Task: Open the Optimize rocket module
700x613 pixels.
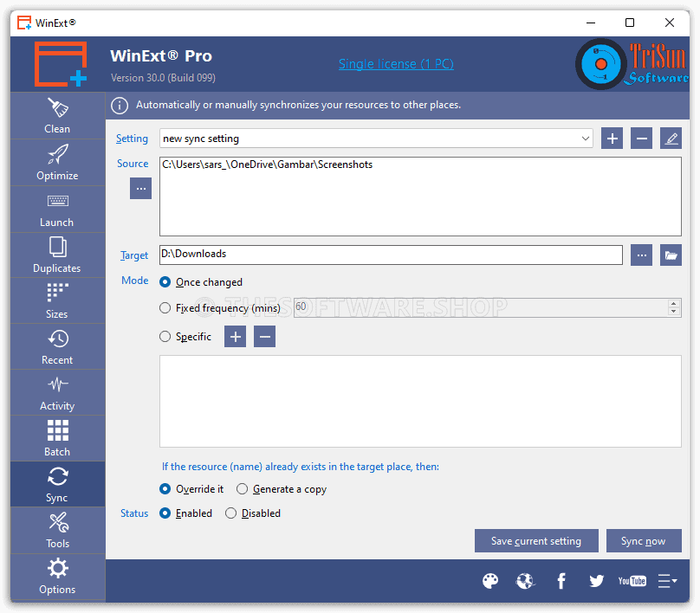Action: point(57,163)
